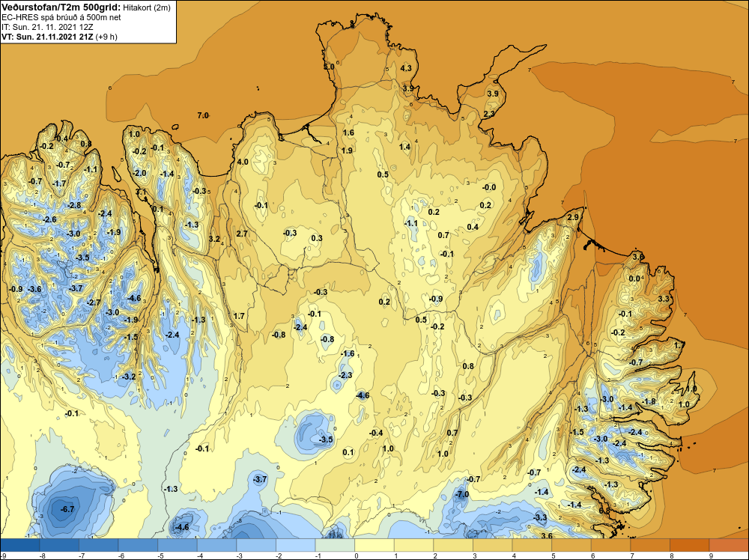Click the -7.0 temperature value
Screen dimensions: 749x560
click(x=462, y=494)
